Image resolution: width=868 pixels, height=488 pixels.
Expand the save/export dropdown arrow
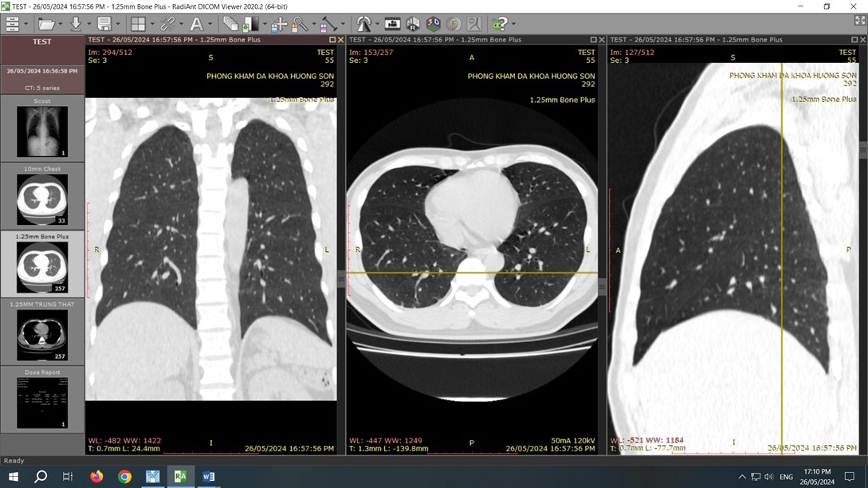tap(117, 25)
